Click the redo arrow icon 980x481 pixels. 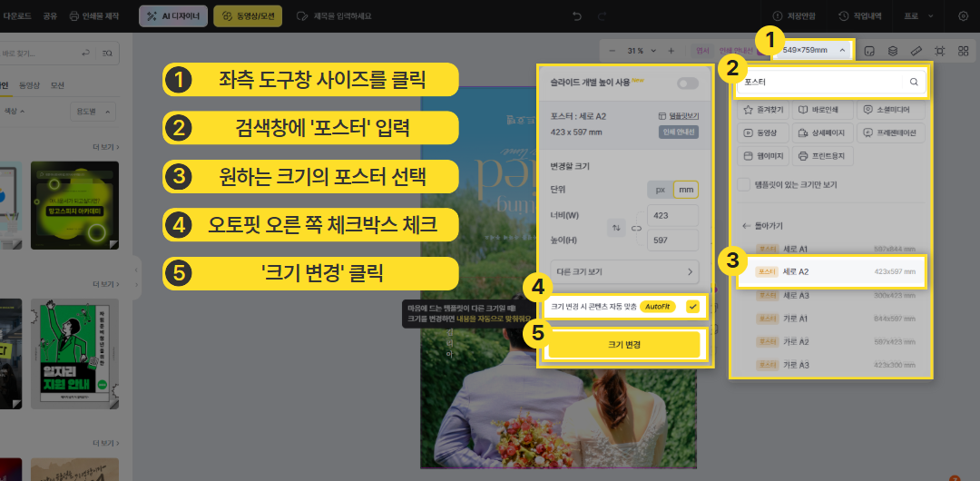pyautogui.click(x=602, y=16)
